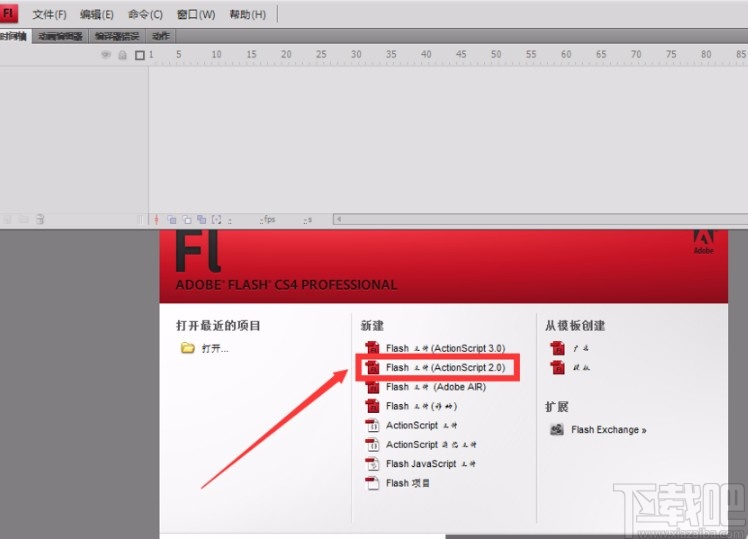Create new Flash 项目 project
Screen dimensions: 748x539
point(407,483)
